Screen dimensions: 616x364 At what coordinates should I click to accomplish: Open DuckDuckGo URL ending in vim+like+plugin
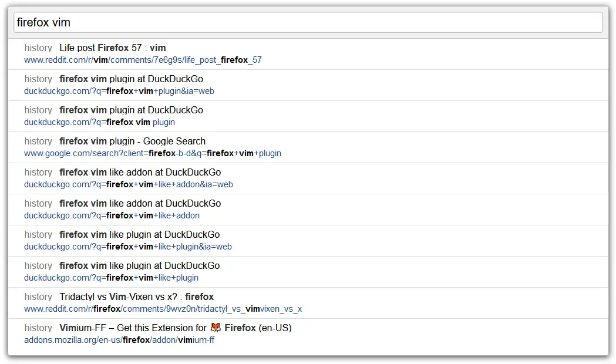(111, 278)
